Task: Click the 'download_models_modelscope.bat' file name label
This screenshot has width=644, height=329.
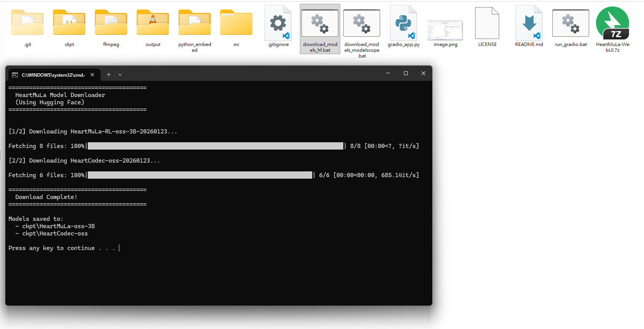Action: 362,50
